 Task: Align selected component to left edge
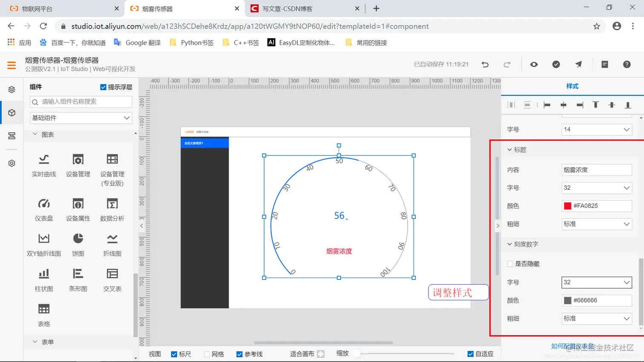pyautogui.click(x=547, y=105)
